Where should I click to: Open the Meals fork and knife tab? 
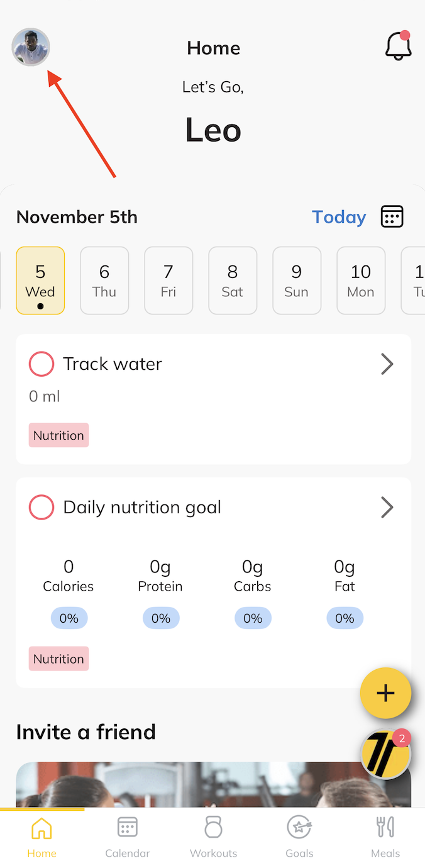point(385,828)
